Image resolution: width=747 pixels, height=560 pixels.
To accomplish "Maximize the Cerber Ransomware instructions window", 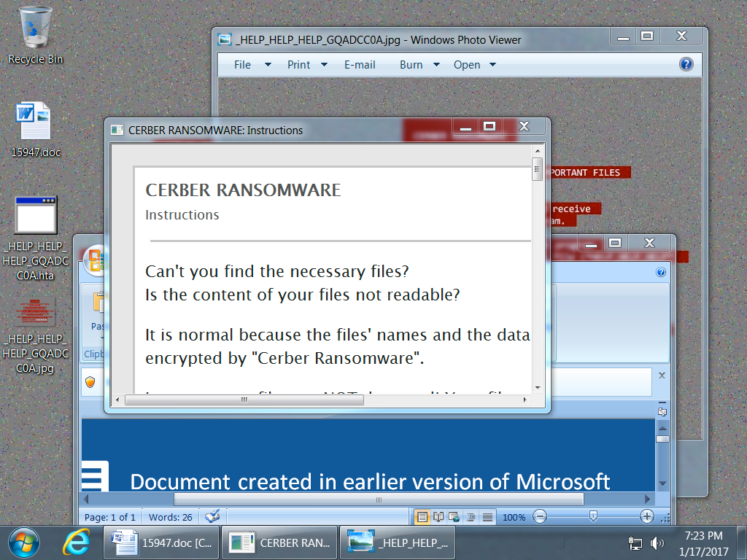I will point(489,126).
